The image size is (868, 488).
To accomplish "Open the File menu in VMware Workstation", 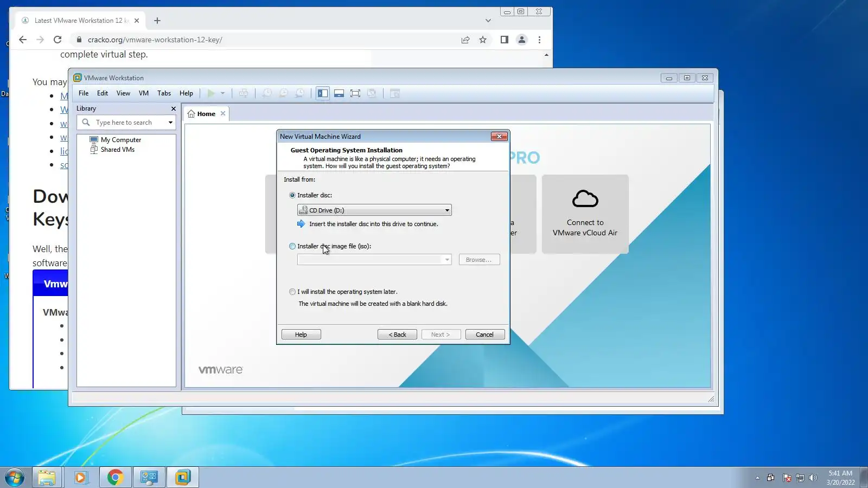I will click(x=84, y=93).
